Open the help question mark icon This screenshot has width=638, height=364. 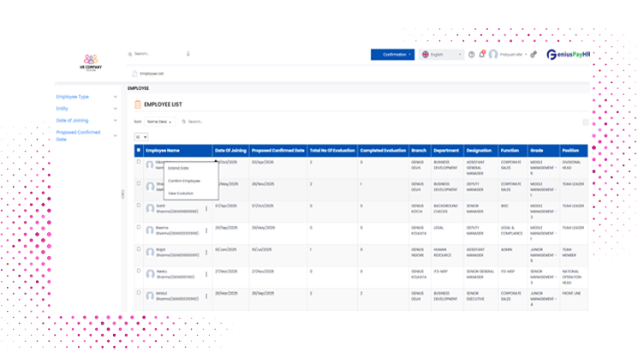tap(471, 54)
